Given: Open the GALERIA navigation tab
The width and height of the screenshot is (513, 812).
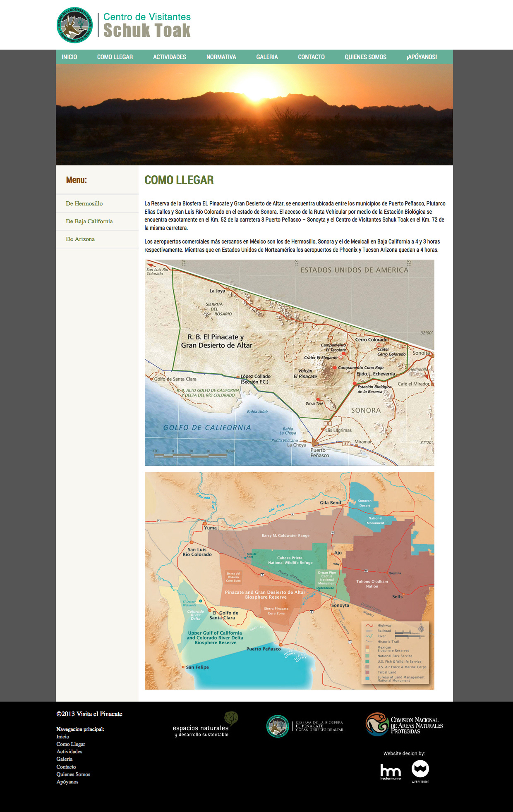Looking at the screenshot, I should 267,57.
